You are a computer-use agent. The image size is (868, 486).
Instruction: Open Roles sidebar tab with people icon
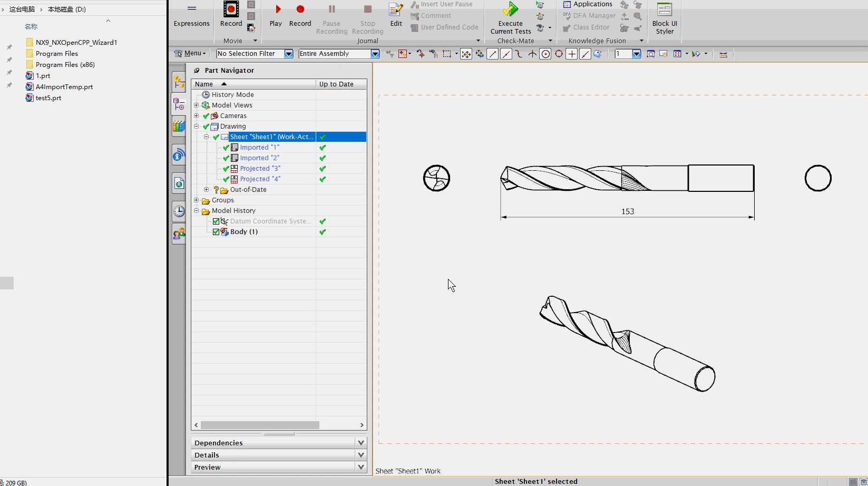[x=179, y=234]
